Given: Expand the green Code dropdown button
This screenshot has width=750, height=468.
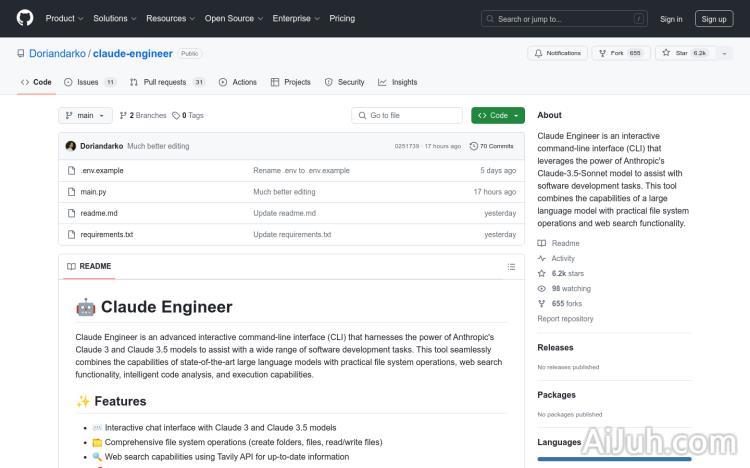Looking at the screenshot, I should (497, 115).
